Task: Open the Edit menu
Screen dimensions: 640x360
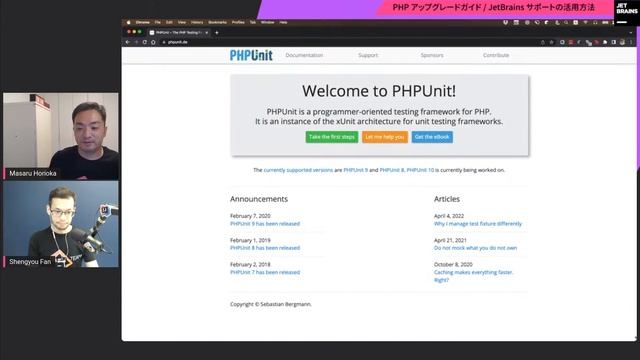Action: click(169, 22)
